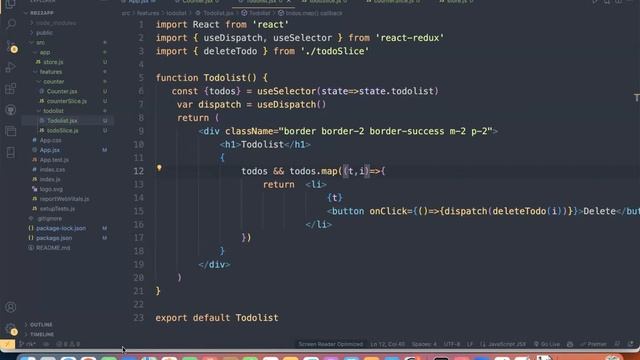Click Screen Reader Optimized status item
This screenshot has height=360, width=640.
pyautogui.click(x=331, y=344)
